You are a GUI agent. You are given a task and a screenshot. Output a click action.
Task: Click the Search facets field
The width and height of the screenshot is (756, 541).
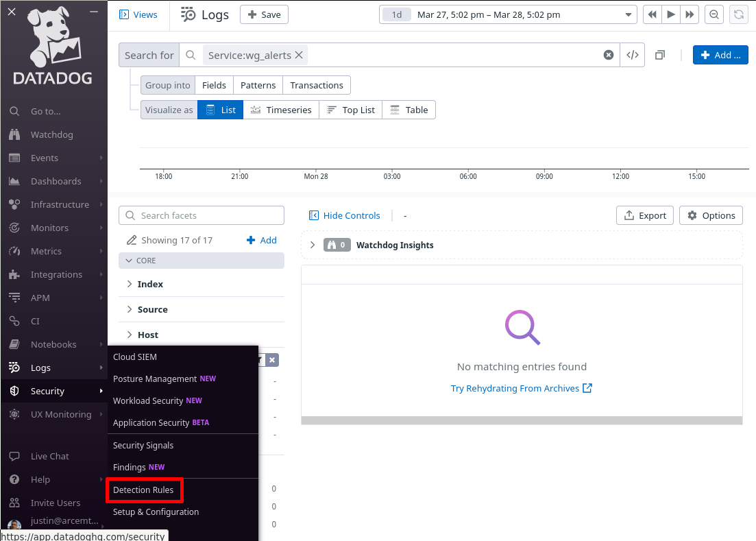pyautogui.click(x=202, y=215)
